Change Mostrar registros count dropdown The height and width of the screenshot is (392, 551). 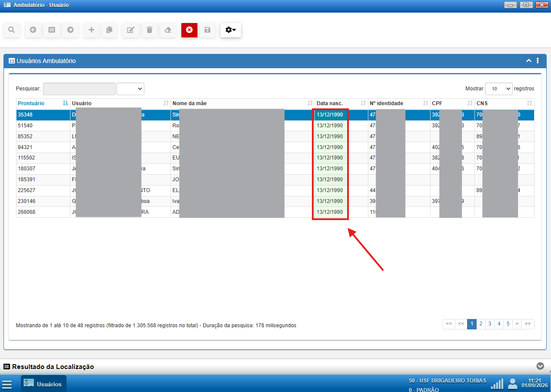(499, 89)
